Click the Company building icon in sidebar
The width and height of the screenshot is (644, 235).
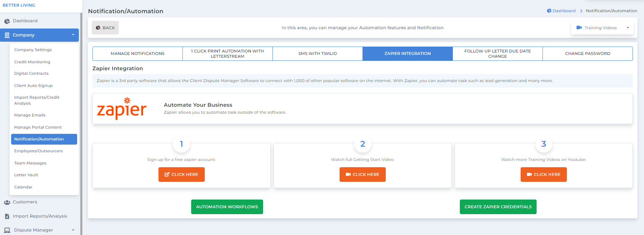(x=7, y=35)
